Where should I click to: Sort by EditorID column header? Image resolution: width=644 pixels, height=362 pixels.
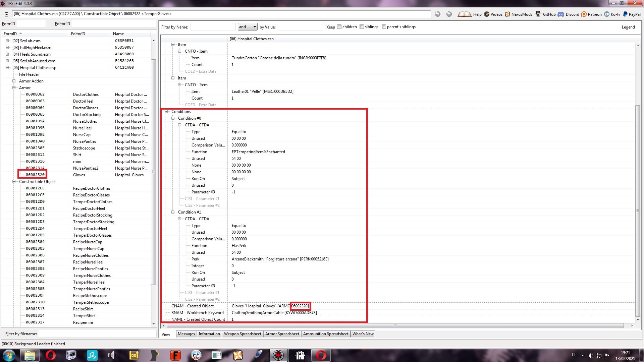[x=90, y=34]
